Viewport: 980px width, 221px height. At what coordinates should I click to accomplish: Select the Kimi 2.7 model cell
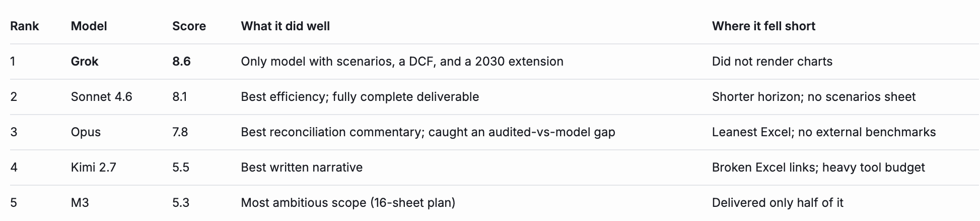tap(93, 168)
